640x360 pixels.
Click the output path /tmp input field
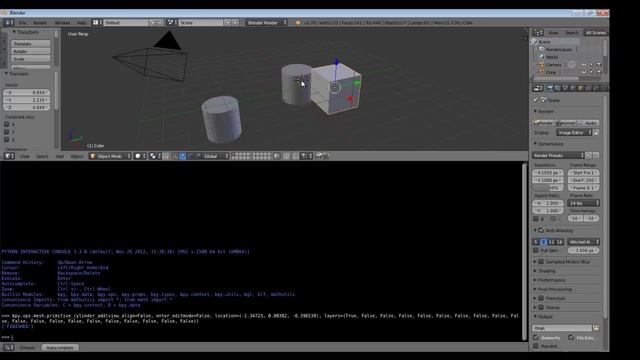tap(562, 328)
